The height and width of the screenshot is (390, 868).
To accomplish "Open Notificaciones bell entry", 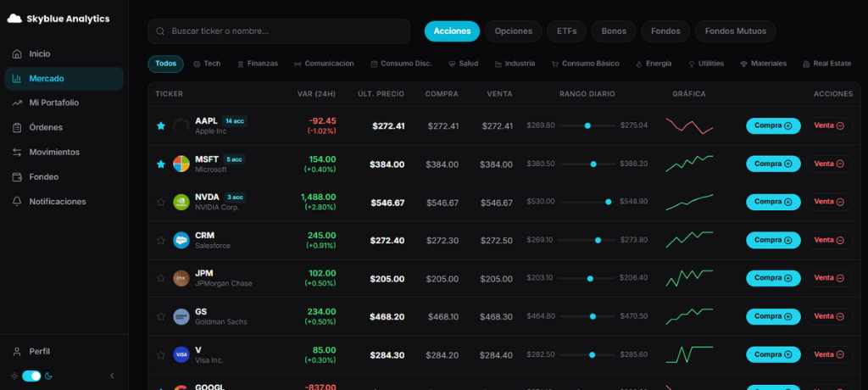I will (64, 202).
